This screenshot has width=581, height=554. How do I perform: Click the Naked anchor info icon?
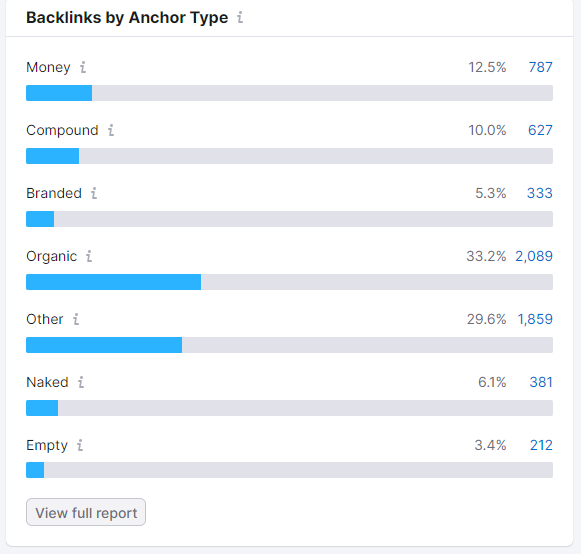click(81, 382)
